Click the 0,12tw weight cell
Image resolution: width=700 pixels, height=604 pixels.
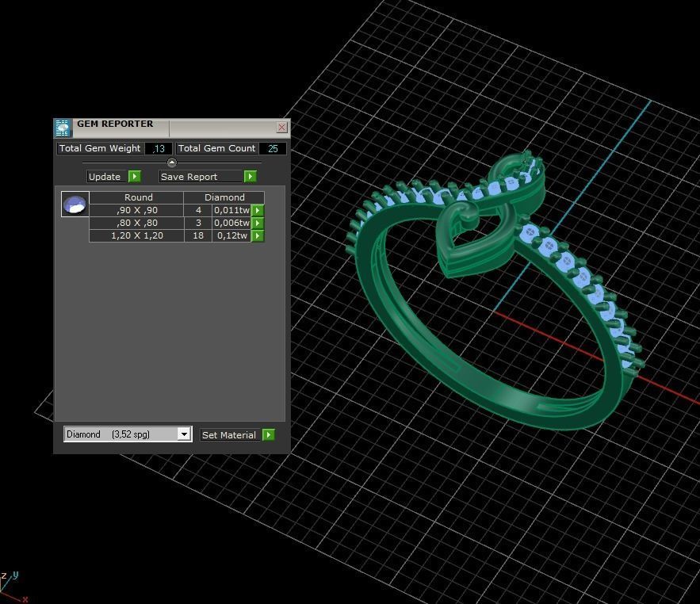click(x=231, y=235)
